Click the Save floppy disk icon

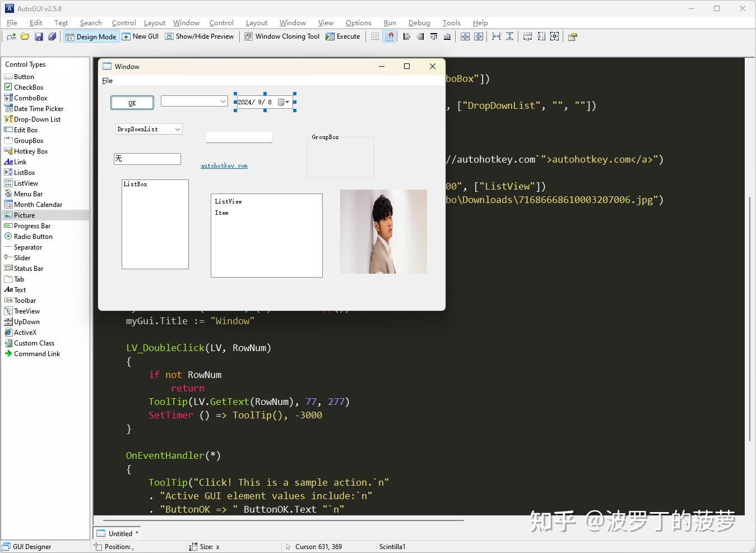[39, 36]
